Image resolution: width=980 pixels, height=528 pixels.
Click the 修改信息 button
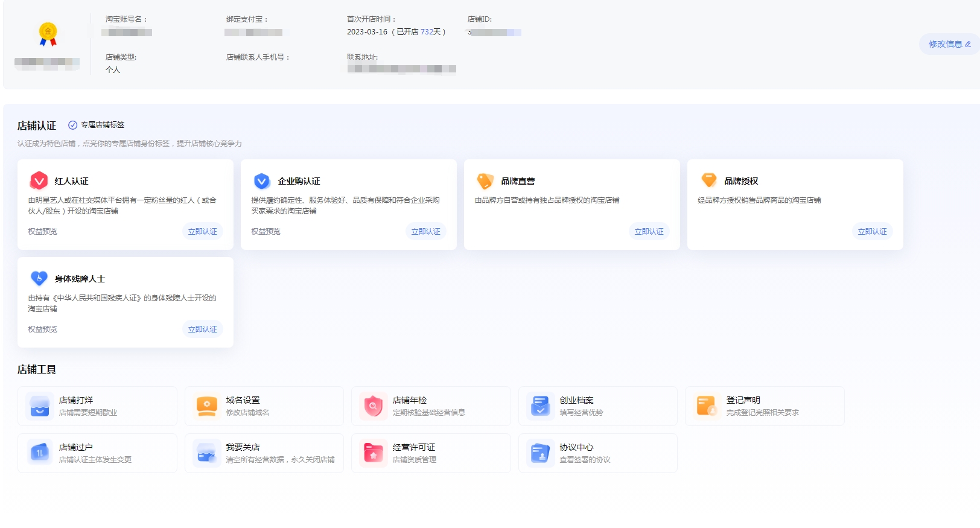tap(950, 44)
